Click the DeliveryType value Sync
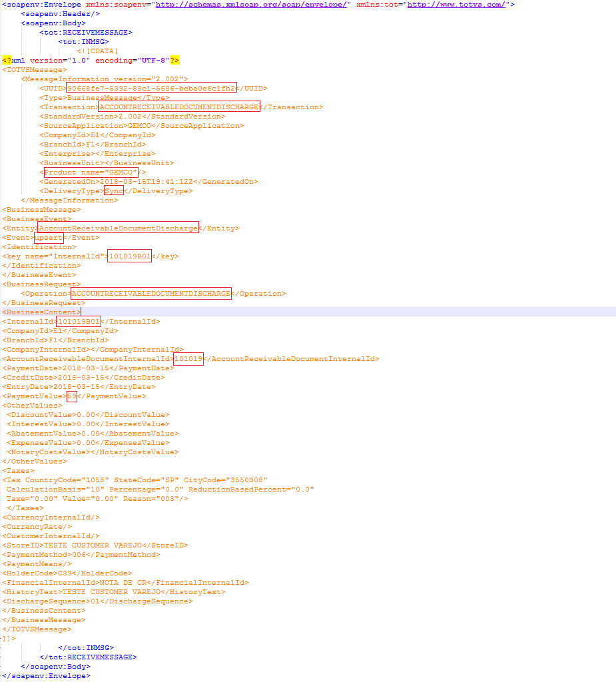The width and height of the screenshot is (616, 682). tap(114, 191)
